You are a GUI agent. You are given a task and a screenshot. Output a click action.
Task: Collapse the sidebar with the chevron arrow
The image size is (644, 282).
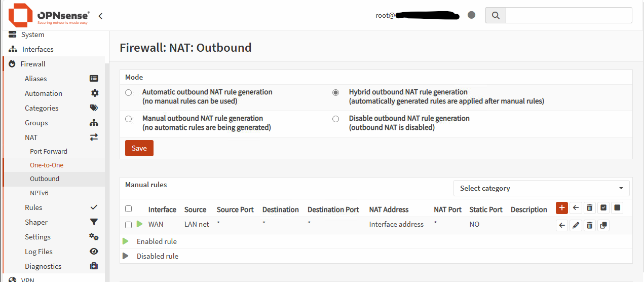(100, 16)
